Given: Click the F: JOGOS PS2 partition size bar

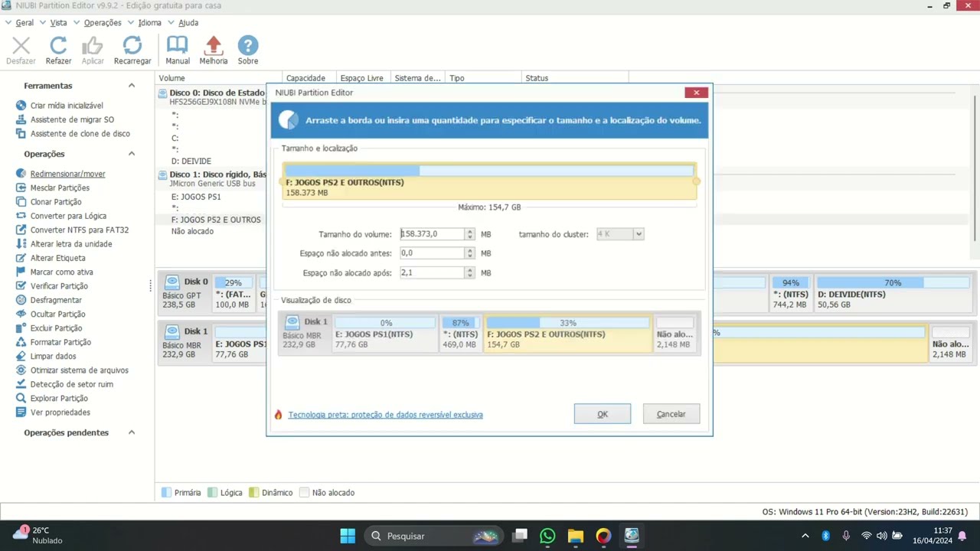Looking at the screenshot, I should (x=489, y=181).
